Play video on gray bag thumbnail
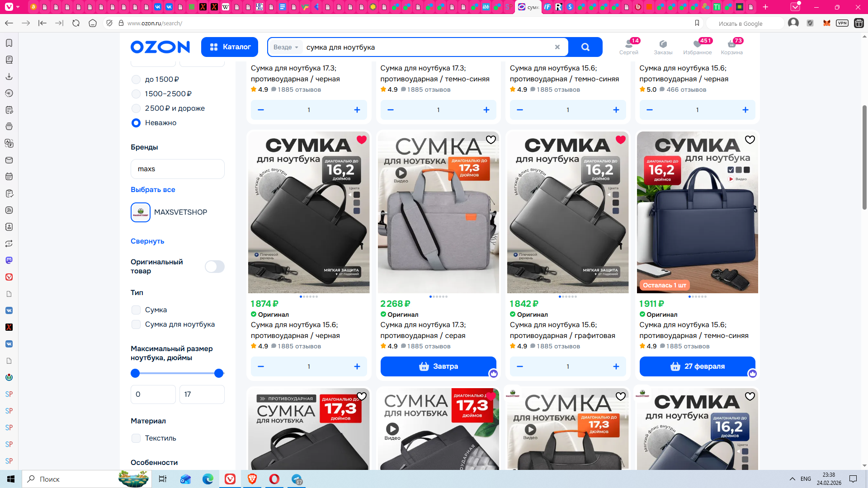 (401, 173)
